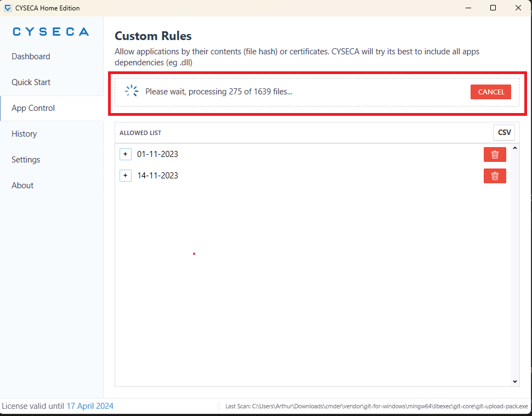Open the History page
This screenshot has width=532, height=416.
point(24,134)
